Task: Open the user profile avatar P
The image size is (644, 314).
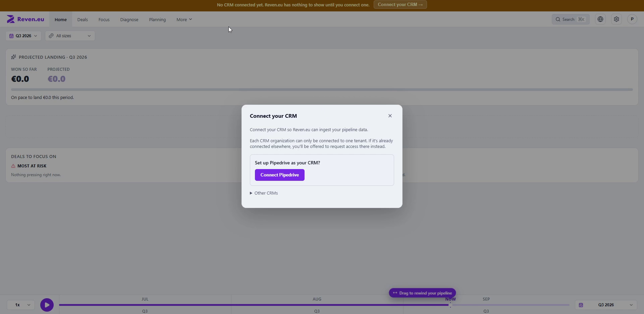Action: pos(632,19)
